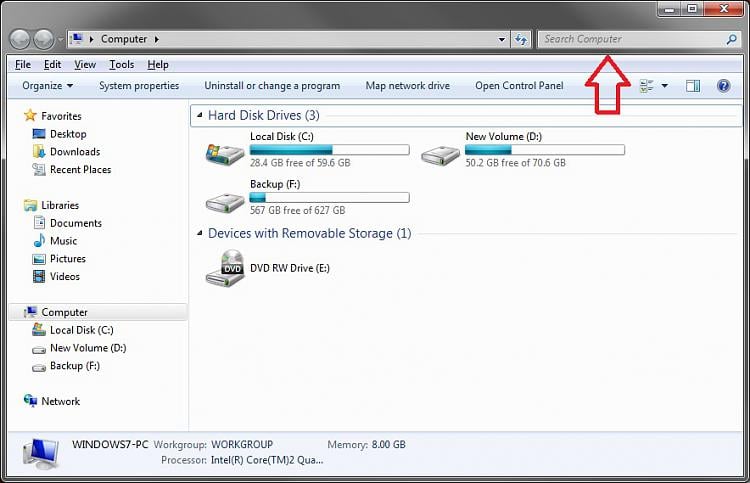The image size is (750, 483).
Task: Collapse Devices with Removable Storage group
Action: (x=199, y=233)
